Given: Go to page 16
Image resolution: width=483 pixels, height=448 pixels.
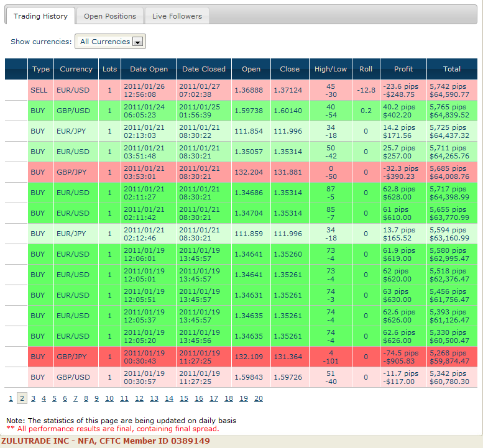Looking at the screenshot, I should pyautogui.click(x=199, y=398).
